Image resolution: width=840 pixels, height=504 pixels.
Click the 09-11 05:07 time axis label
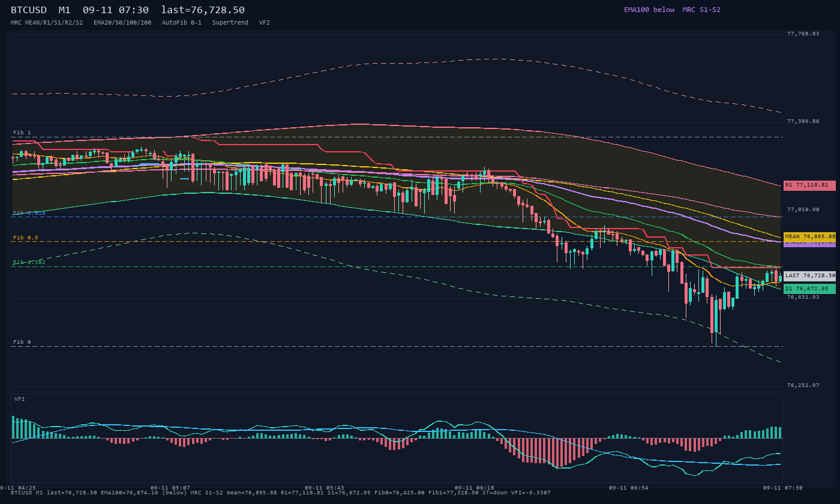coord(170,488)
